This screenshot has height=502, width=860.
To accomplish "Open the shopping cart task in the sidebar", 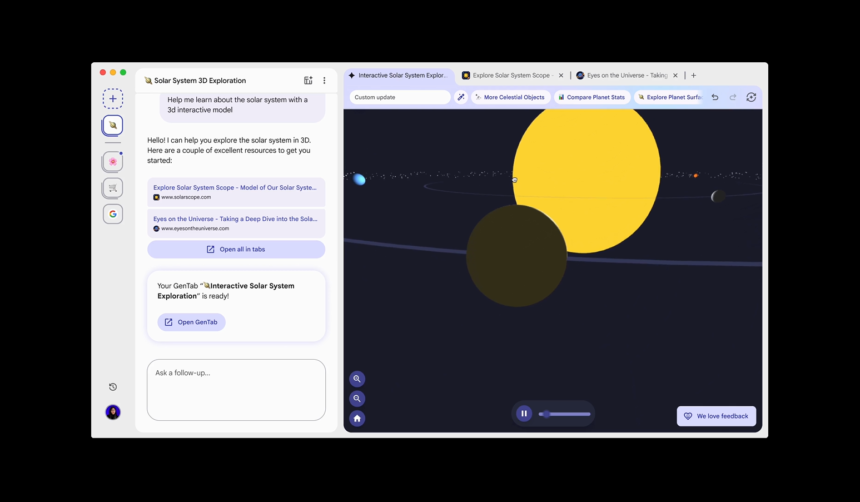I will pos(112,188).
